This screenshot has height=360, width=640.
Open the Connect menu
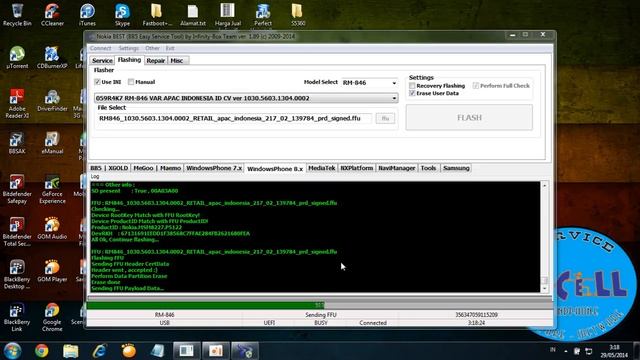coord(100,48)
